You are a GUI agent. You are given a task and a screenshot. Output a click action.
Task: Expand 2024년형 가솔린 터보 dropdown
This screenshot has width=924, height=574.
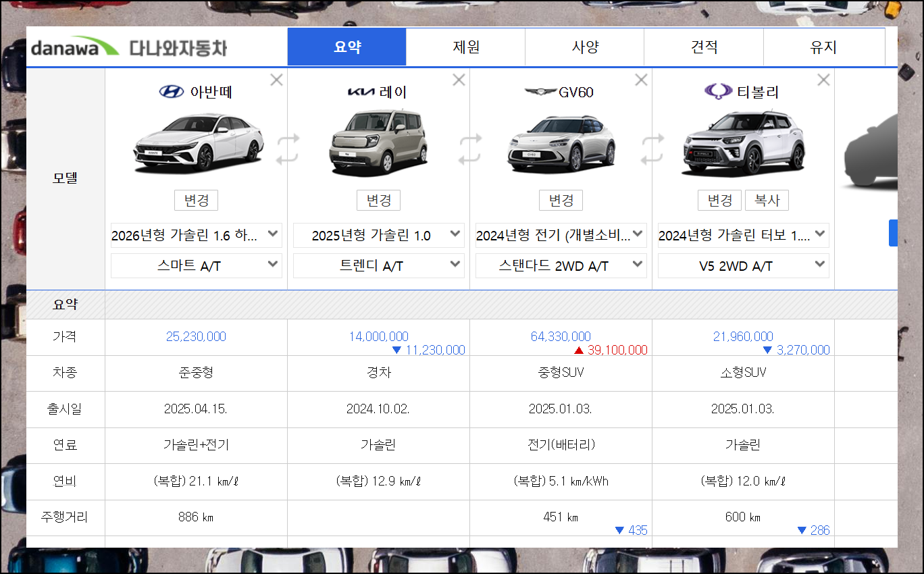coord(744,236)
